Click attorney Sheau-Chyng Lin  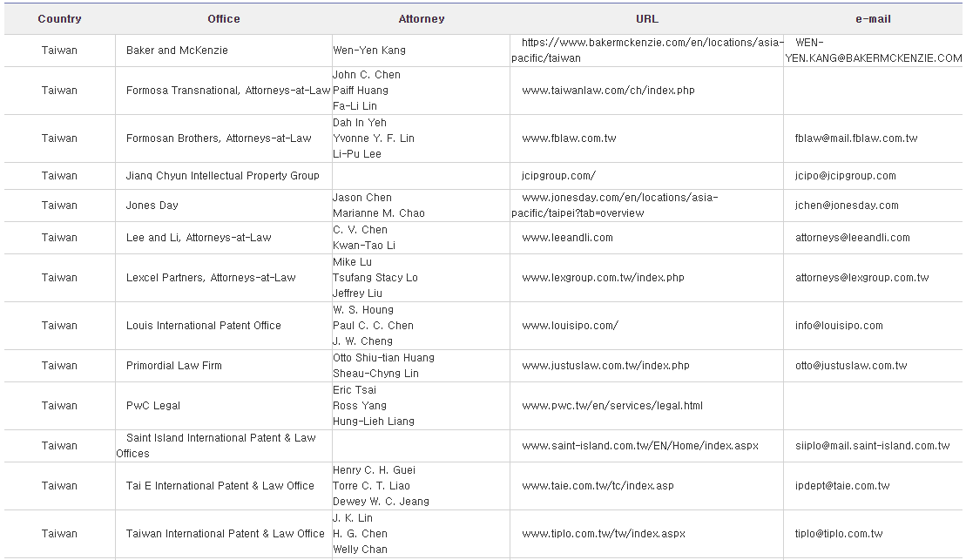point(375,374)
